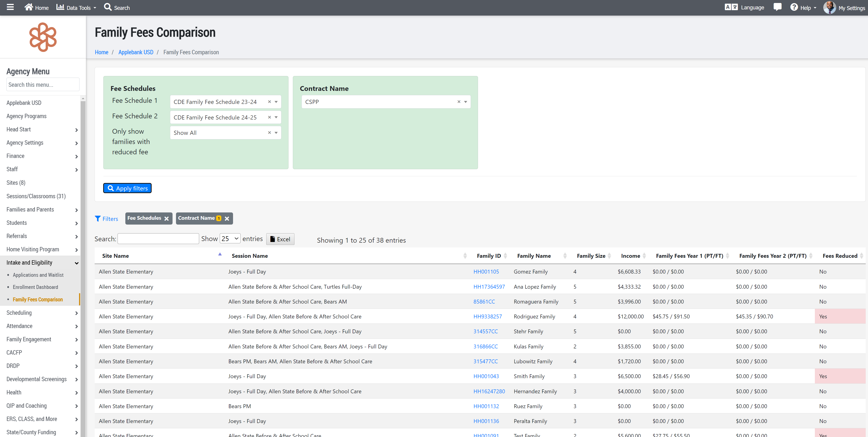This screenshot has height=437, width=868.
Task: Click the magnifier Search icon in top bar
Action: 107,7
